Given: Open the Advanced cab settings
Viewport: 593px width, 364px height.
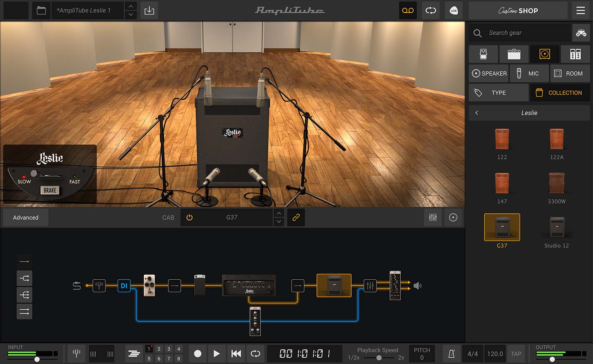Looking at the screenshot, I should pos(26,217).
